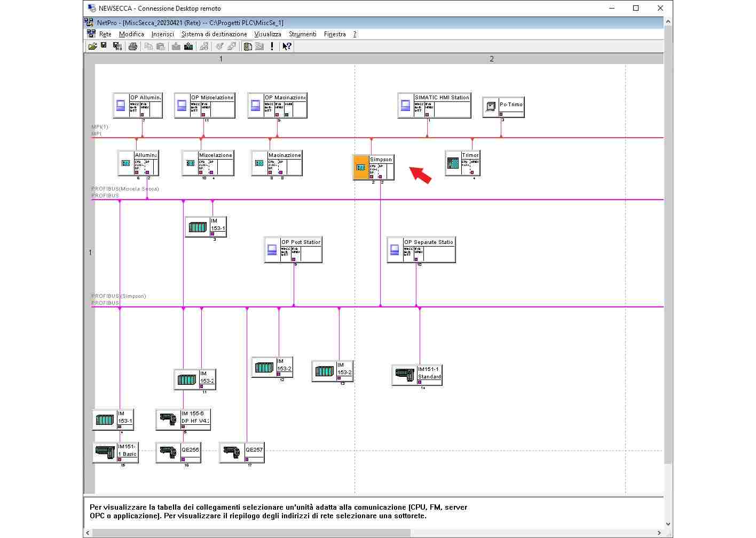Click the context help arrow icon
This screenshot has width=756, height=538.
coord(287,46)
